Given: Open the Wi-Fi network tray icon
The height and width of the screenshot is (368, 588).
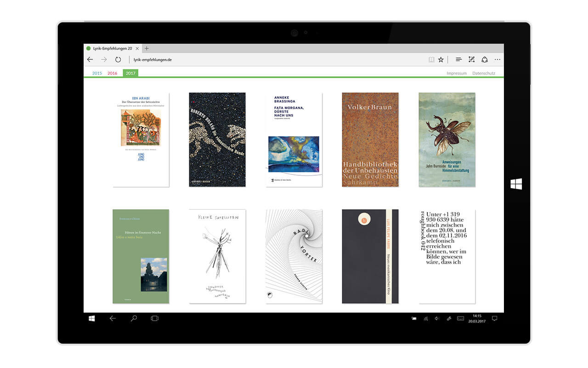Looking at the screenshot, I should pos(426,318).
